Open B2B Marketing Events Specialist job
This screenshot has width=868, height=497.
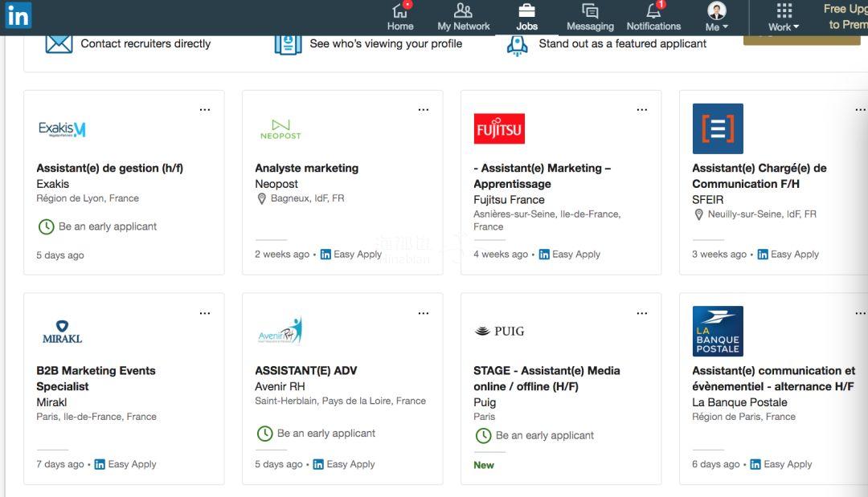(96, 378)
